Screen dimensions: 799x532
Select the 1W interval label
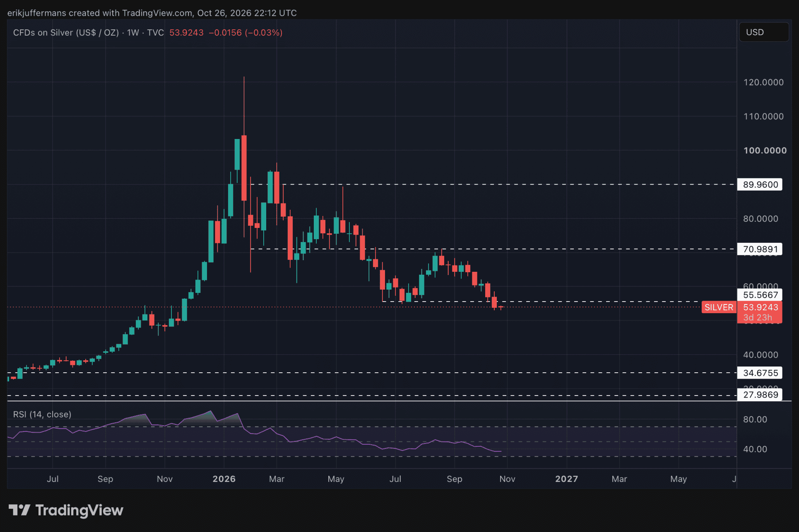(133, 33)
